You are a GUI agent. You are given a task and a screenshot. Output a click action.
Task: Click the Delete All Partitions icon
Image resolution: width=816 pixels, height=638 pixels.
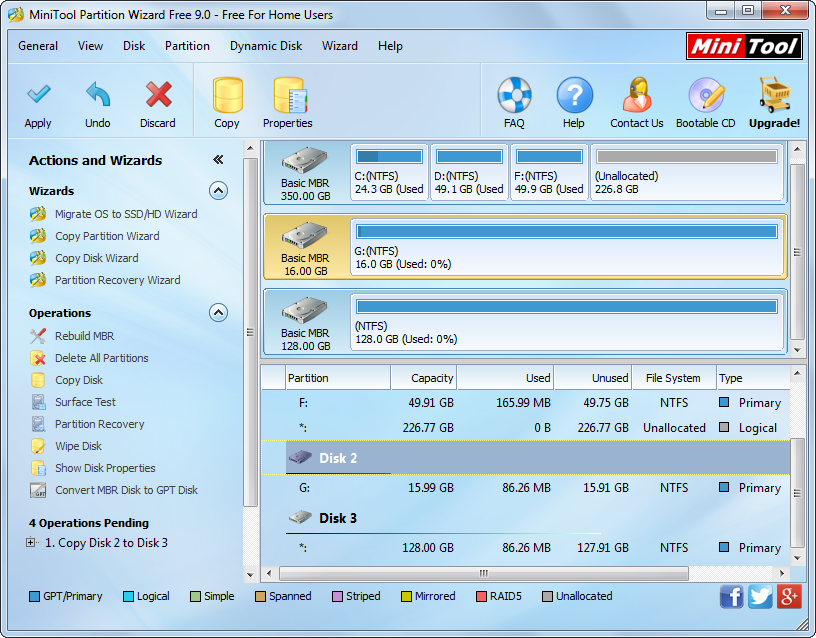pyautogui.click(x=38, y=358)
